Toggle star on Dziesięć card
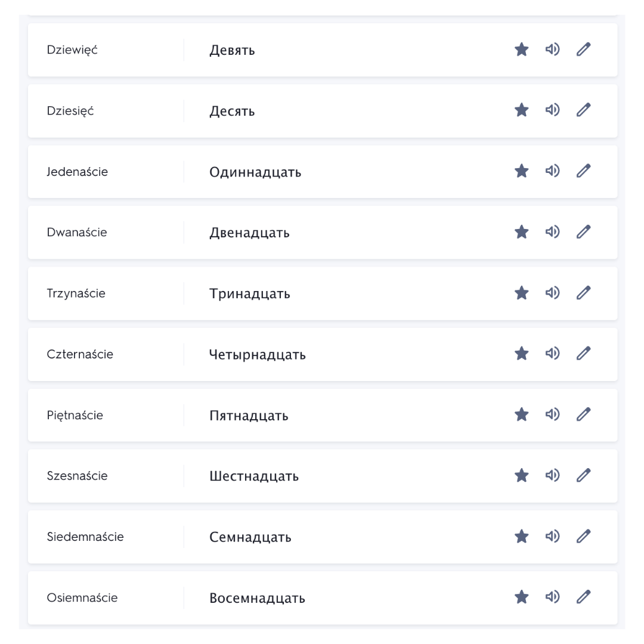 point(522,110)
